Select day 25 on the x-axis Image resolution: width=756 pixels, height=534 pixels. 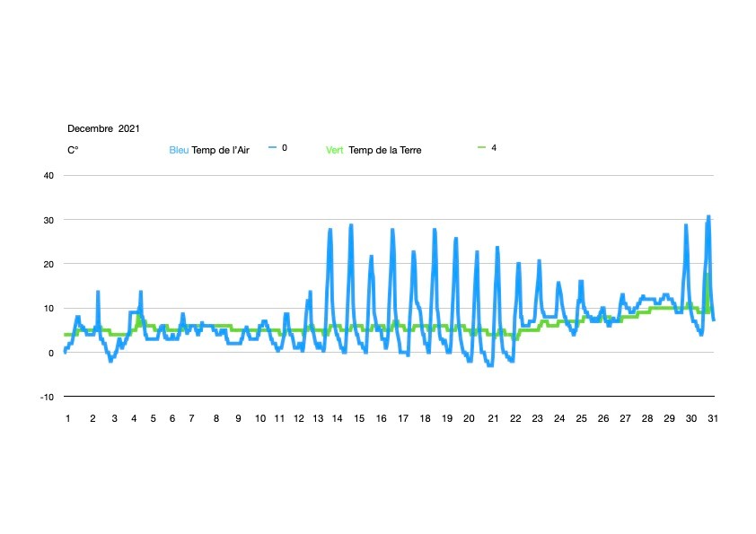[581, 418]
